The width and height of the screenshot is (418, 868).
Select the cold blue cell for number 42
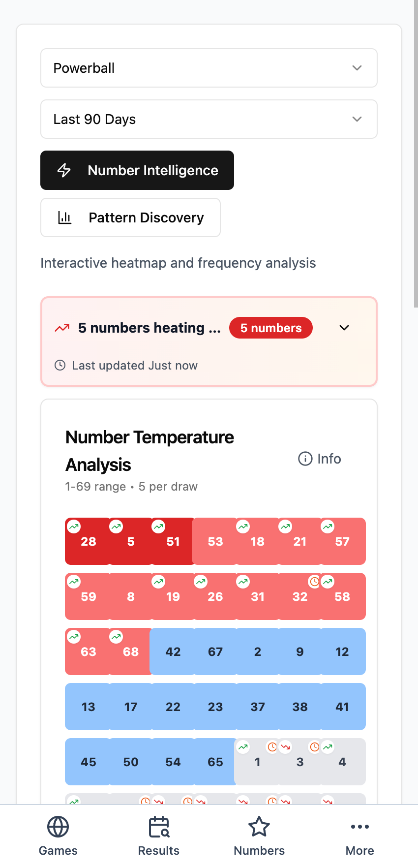pyautogui.click(x=173, y=651)
